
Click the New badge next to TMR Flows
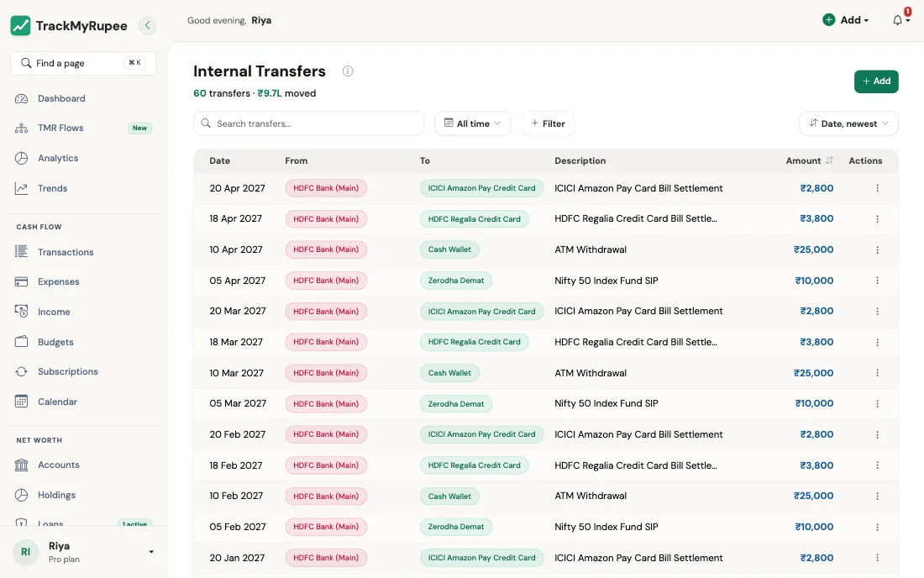pyautogui.click(x=139, y=128)
